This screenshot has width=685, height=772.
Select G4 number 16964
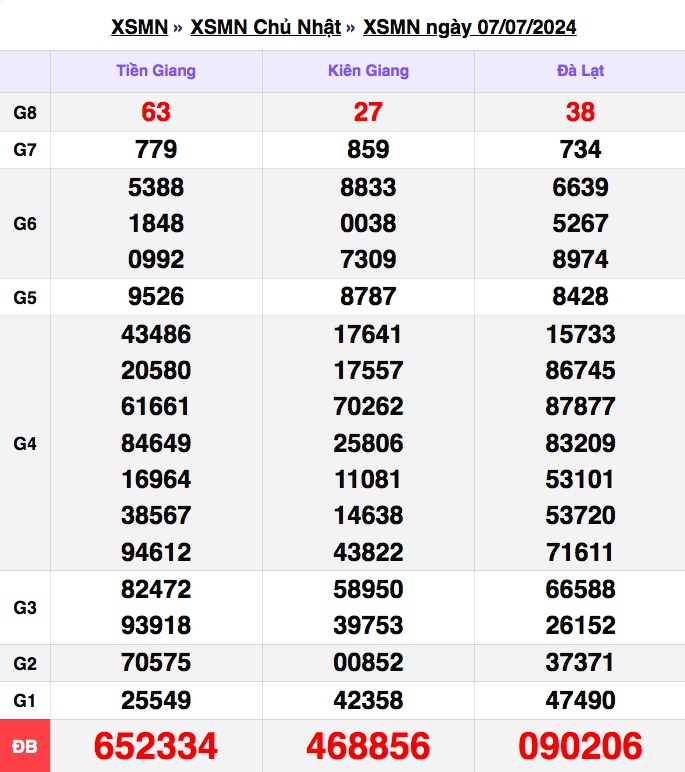point(156,480)
